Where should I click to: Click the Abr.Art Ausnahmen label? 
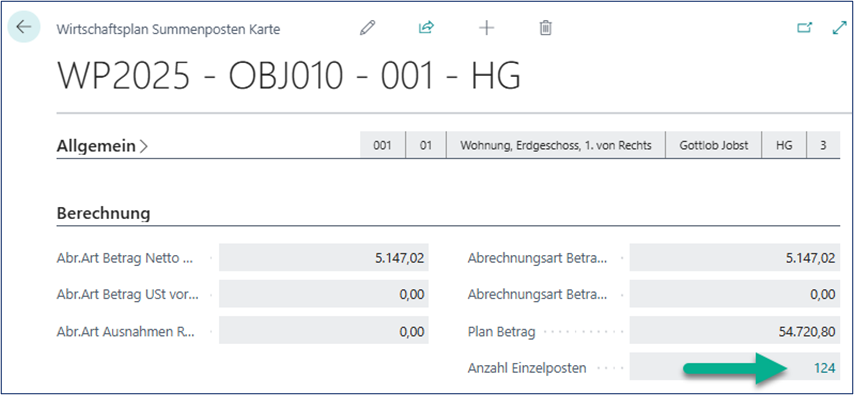click(125, 331)
